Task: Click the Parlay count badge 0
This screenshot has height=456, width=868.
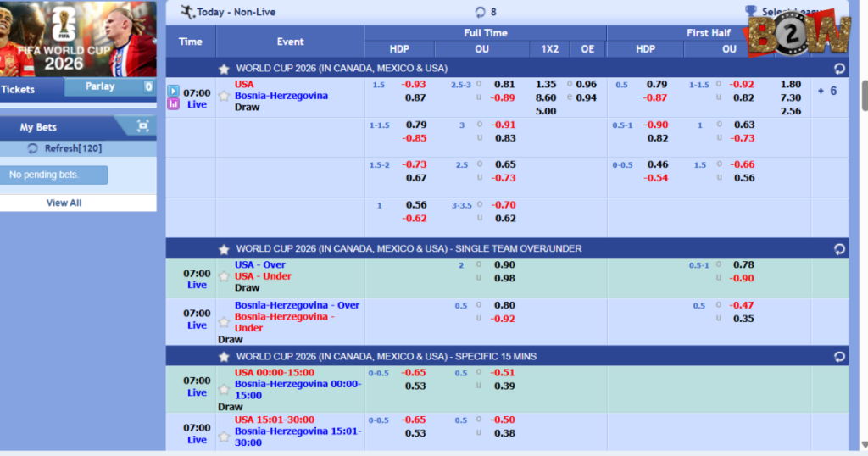Action: click(x=148, y=86)
